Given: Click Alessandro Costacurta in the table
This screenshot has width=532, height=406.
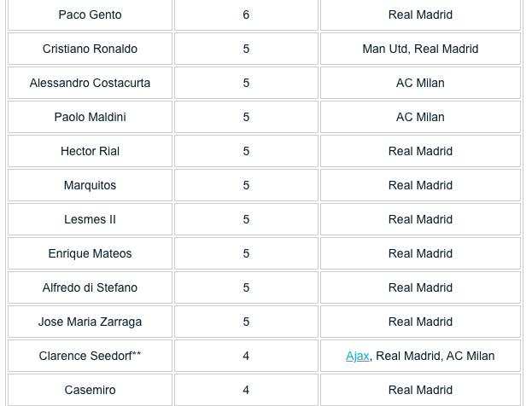Looking at the screenshot, I should 90,83.
